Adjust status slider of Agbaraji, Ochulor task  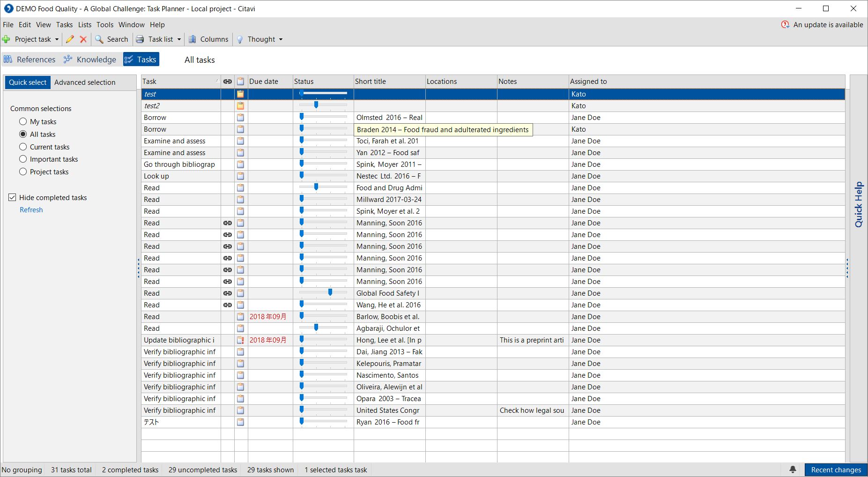pyautogui.click(x=316, y=328)
